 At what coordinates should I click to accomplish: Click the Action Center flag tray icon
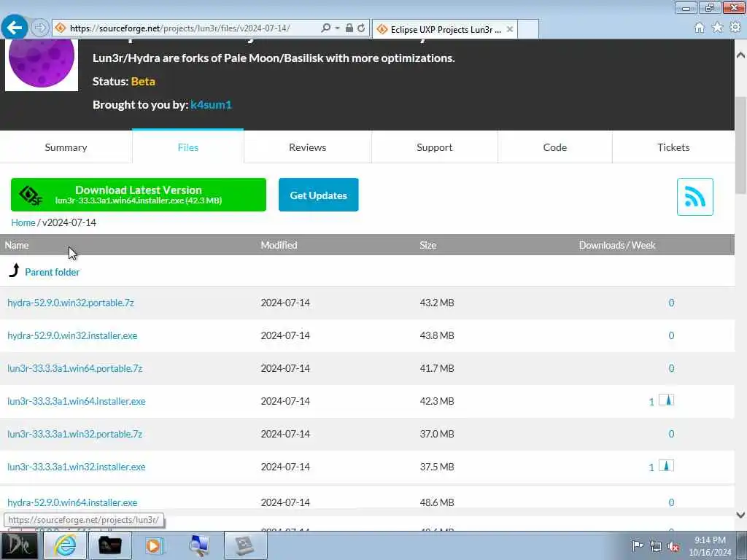(x=638, y=545)
